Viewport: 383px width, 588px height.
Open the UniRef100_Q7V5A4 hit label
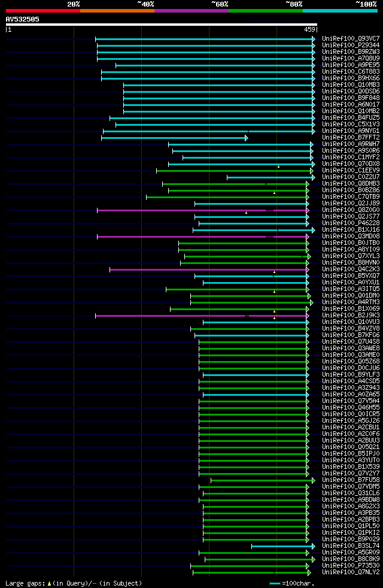click(351, 401)
